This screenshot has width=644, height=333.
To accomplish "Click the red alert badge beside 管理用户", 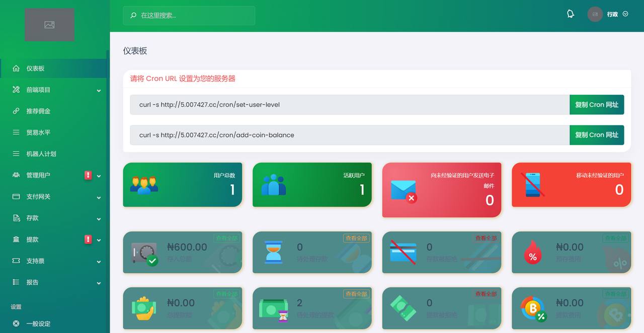I will click(88, 175).
